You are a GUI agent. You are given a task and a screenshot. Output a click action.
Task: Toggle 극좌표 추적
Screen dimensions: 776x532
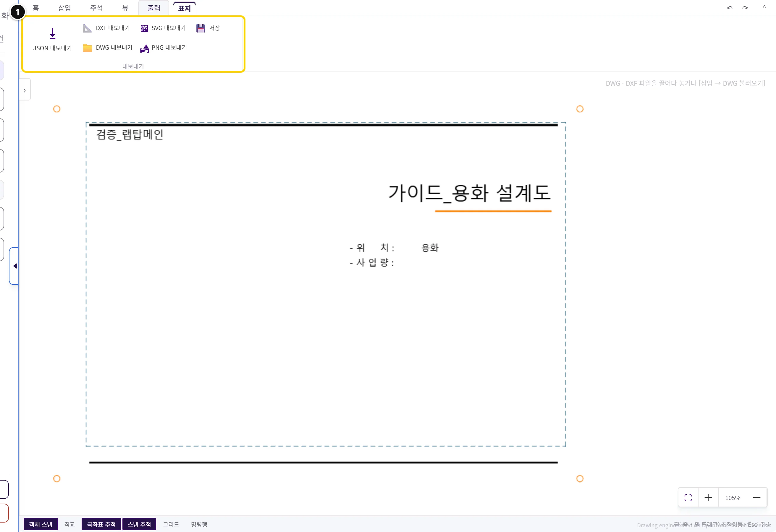coord(101,524)
